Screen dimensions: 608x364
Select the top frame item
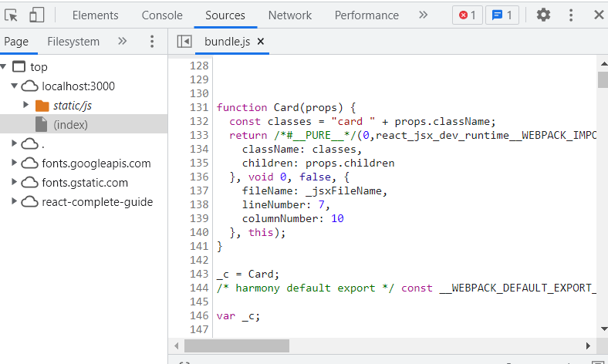click(39, 67)
